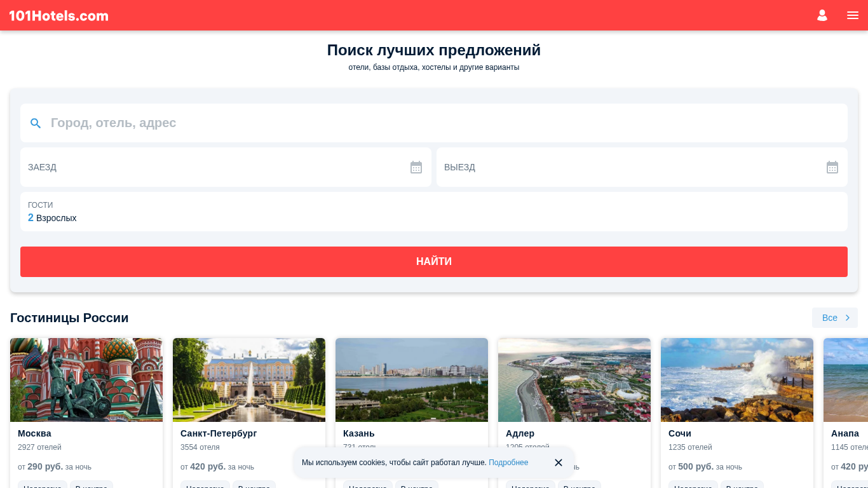Screen dimensions: 868x488
Task: Click the 'от 290 руб. за ночь' price
Action: 55,466
